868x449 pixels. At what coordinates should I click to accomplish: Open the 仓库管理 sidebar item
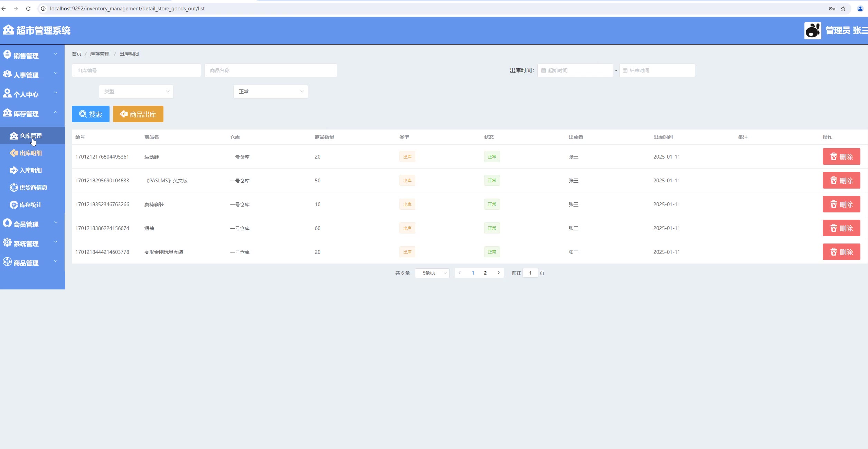[30, 136]
